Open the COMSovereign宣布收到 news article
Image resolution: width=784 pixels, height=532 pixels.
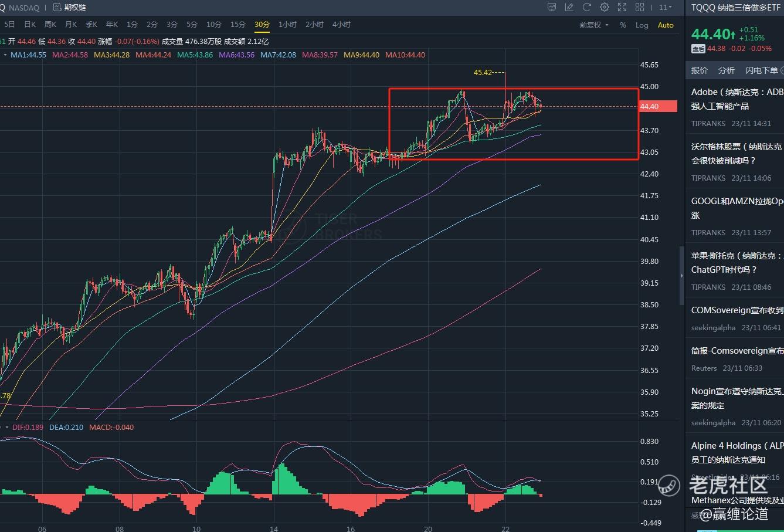pyautogui.click(x=735, y=318)
